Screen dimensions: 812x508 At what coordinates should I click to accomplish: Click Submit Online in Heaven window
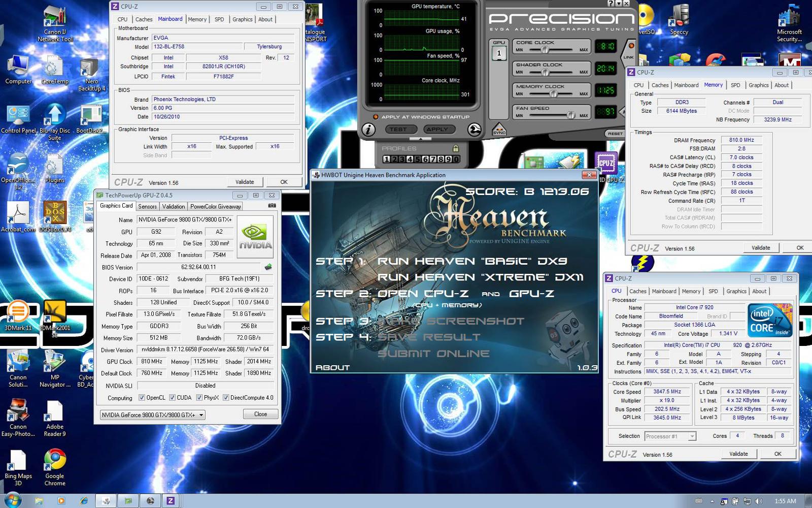[x=433, y=354]
